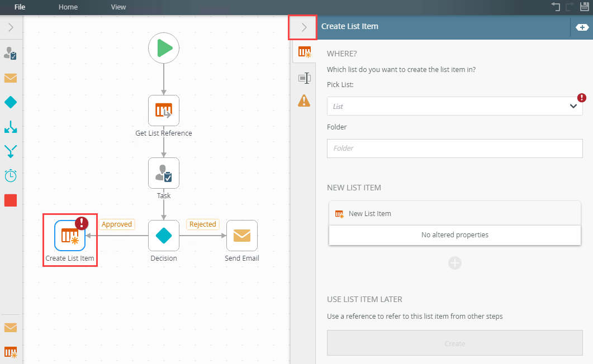Collapse the configuration panel chevron
This screenshot has width=593, height=364.
click(x=303, y=27)
